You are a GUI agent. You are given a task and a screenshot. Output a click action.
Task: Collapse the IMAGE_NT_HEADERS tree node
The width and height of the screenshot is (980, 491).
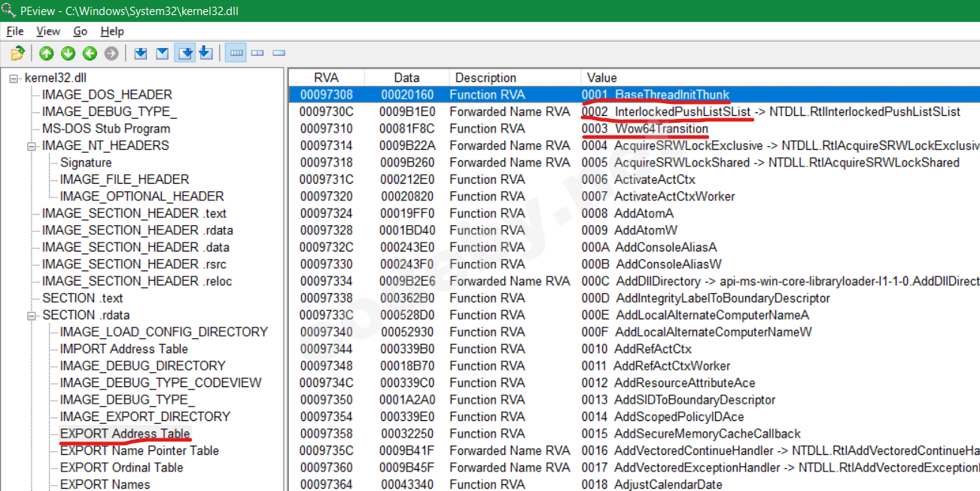point(32,146)
